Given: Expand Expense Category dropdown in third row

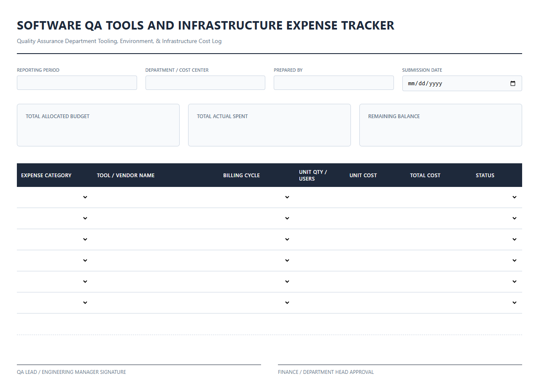Looking at the screenshot, I should point(55,239).
